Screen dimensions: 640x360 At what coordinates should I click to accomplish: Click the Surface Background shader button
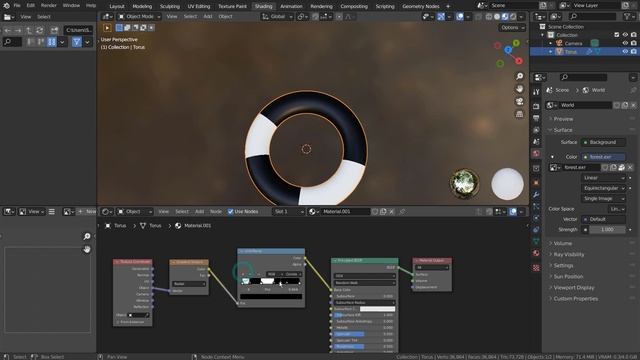pos(603,142)
